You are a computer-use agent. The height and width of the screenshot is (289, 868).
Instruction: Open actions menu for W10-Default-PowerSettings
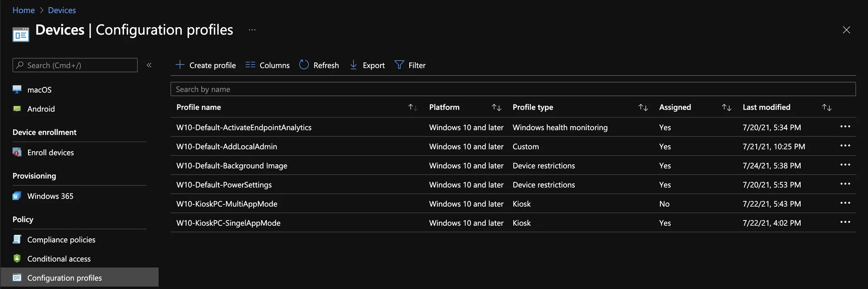845,184
